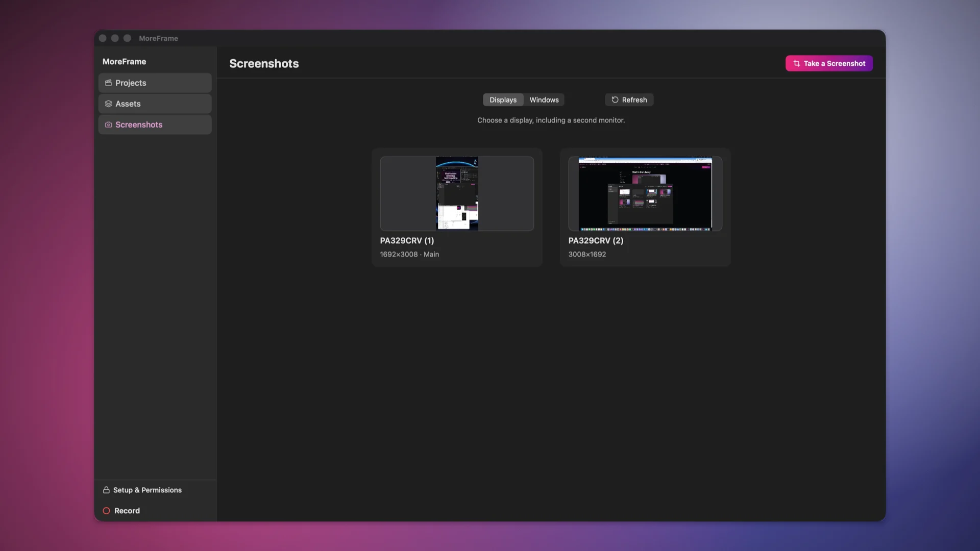980x551 pixels.
Task: Click the Assets layers icon
Action: tap(108, 104)
